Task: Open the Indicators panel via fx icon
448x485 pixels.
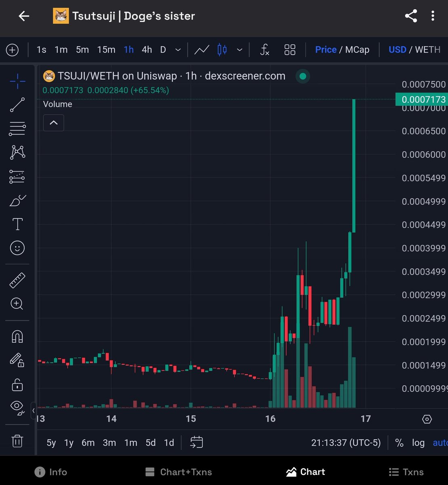Action: (x=265, y=50)
